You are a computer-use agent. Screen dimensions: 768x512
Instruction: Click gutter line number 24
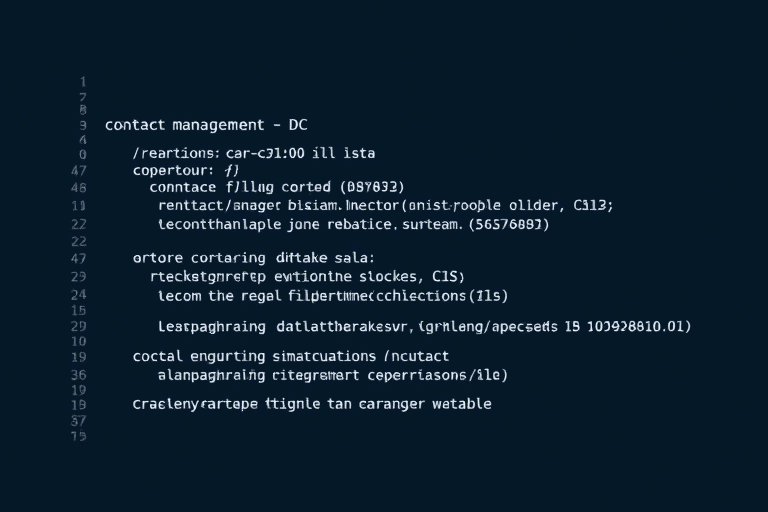[80, 295]
